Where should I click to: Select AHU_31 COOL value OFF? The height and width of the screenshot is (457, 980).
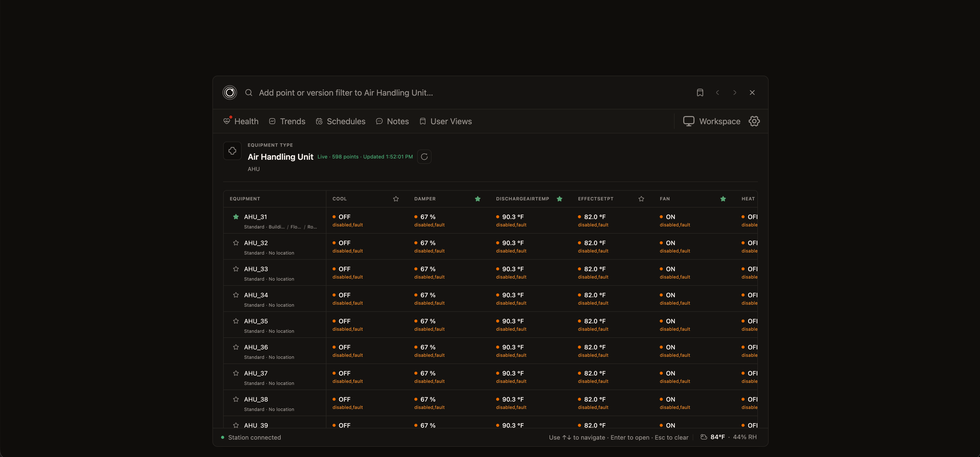point(344,217)
